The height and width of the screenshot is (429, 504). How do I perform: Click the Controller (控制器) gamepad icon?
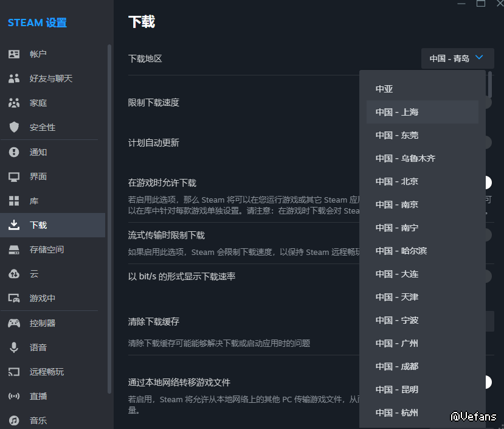14,323
